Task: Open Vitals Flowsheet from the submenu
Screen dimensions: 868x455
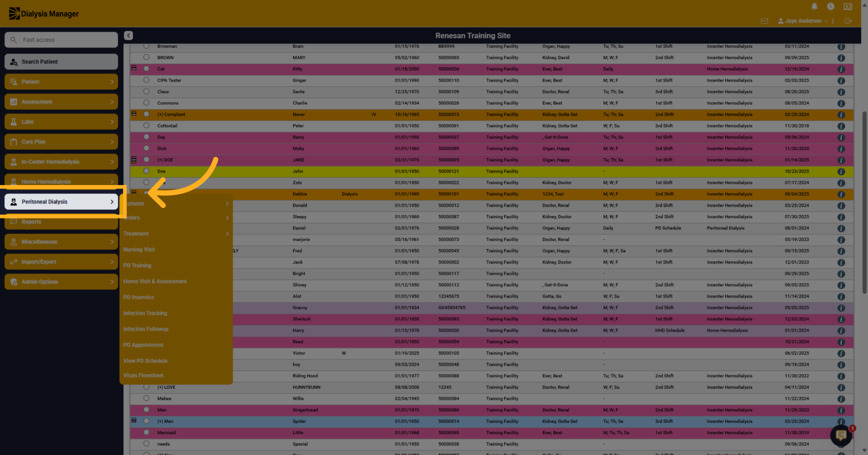Action: point(143,376)
